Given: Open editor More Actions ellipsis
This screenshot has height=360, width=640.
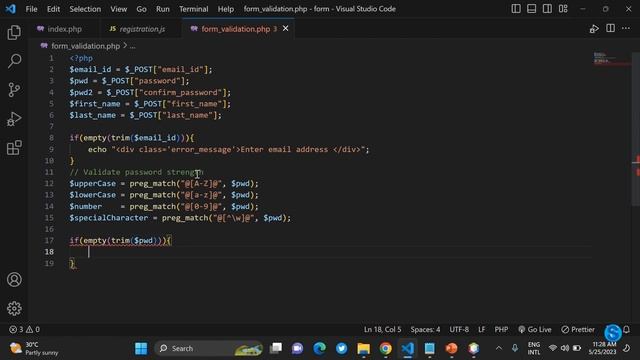Looking at the screenshot, I should coord(626,28).
